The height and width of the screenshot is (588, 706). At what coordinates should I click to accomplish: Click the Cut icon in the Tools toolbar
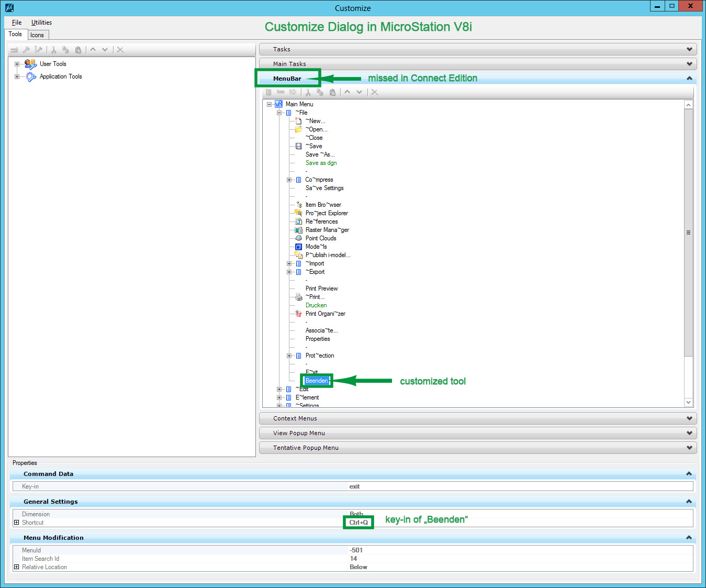click(53, 50)
